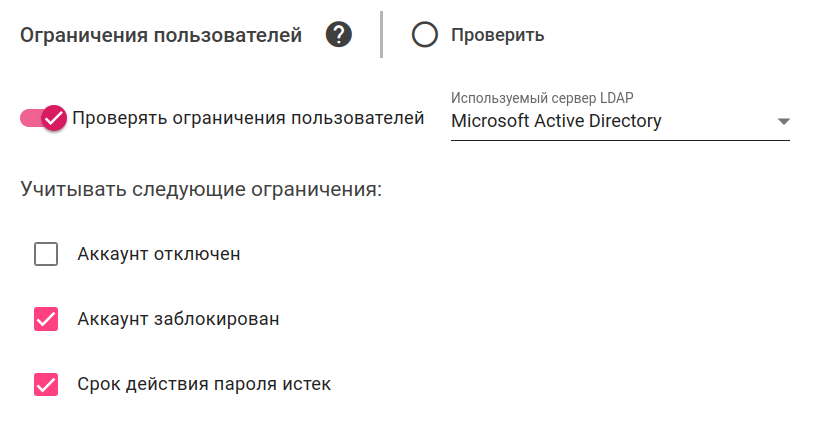Image resolution: width=818 pixels, height=422 pixels.
Task: Select the "Проверить" radio button
Action: pyautogui.click(x=425, y=35)
